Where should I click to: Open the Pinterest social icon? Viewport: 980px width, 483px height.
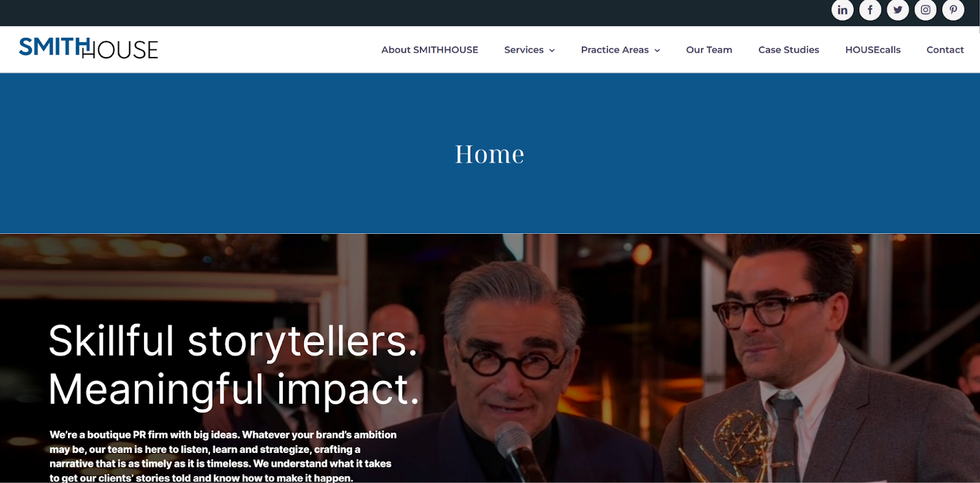[953, 10]
